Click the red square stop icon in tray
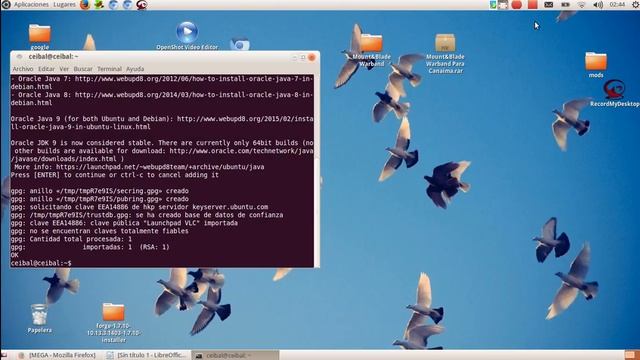640x360 pixels. pos(533,4)
